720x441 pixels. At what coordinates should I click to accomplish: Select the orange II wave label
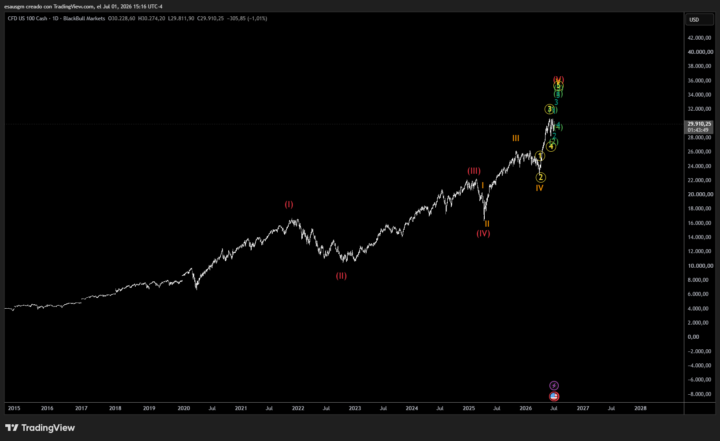pos(487,224)
